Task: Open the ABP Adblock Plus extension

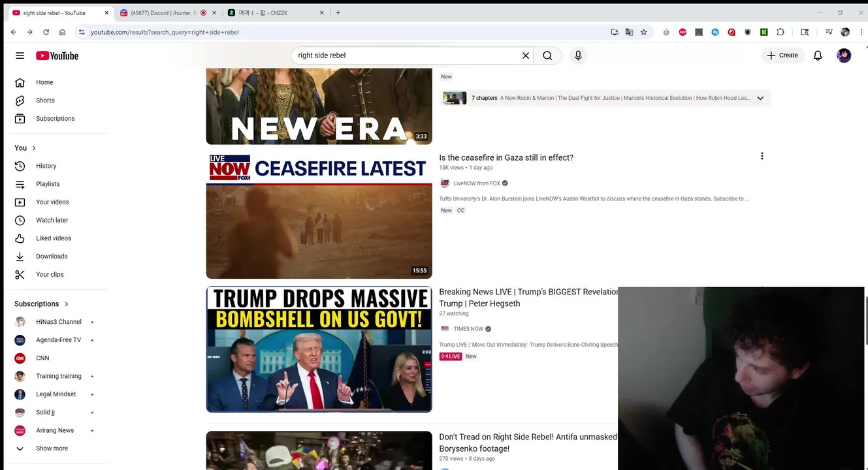Action: click(683, 32)
